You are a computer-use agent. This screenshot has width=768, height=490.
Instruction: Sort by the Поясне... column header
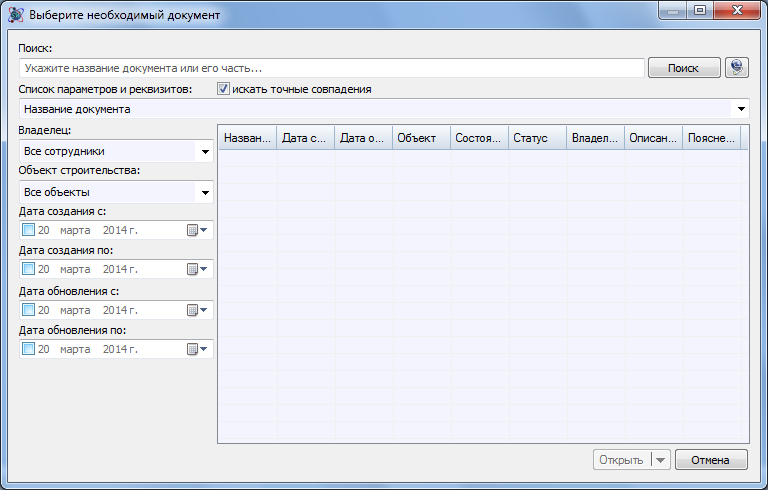tap(711, 138)
